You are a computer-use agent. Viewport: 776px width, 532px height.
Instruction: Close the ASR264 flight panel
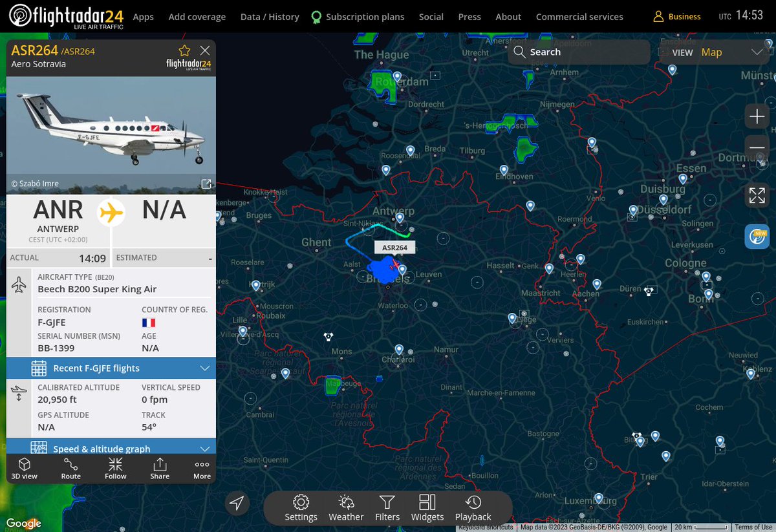coord(205,50)
